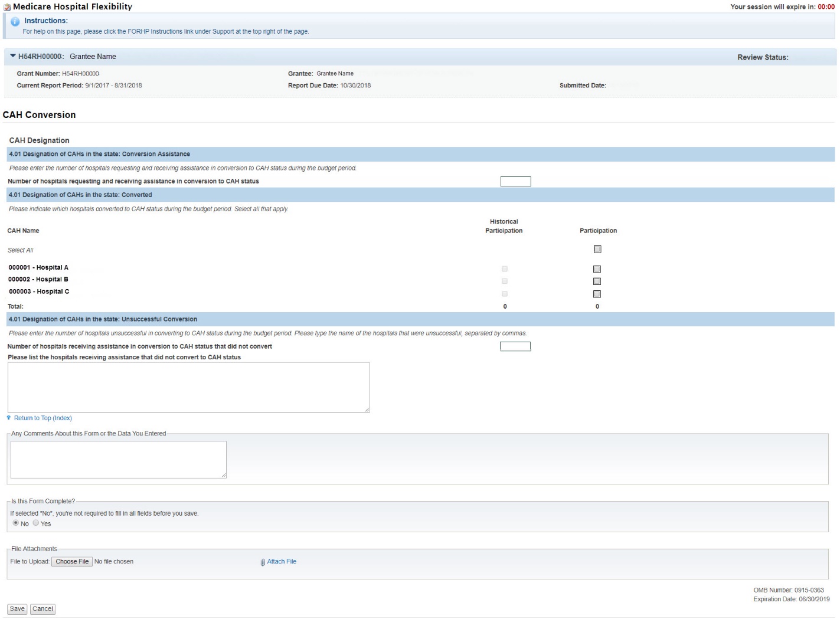This screenshot has width=840, height=619.
Task: Check the Select All participation checkbox
Action: tap(597, 250)
